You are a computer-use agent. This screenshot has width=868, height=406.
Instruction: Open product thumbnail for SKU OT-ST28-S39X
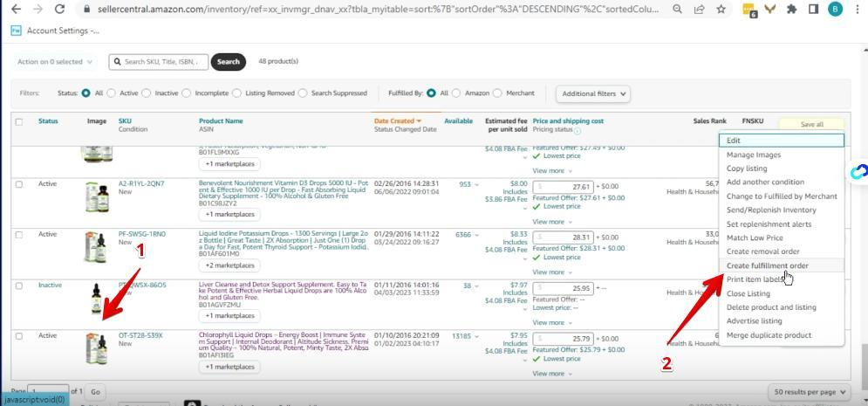point(96,348)
